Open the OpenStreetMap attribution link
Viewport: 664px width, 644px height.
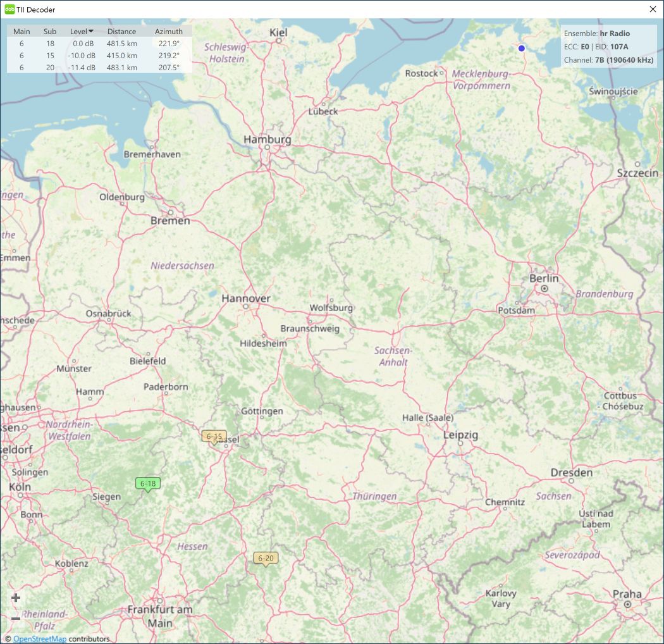pyautogui.click(x=39, y=639)
